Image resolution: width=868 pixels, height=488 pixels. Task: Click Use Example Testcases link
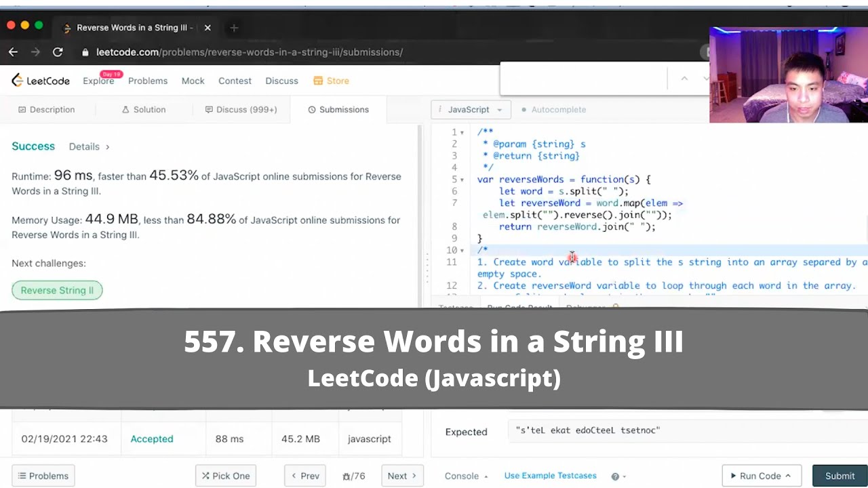tap(550, 476)
